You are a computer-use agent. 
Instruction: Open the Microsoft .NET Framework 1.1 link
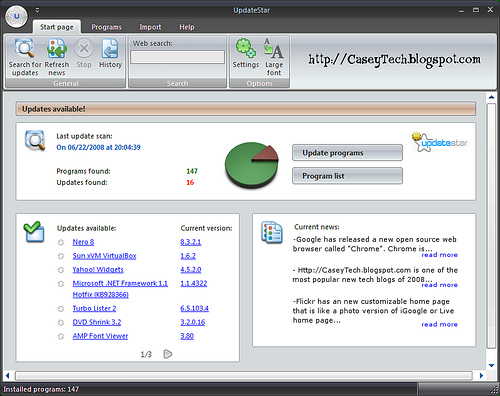120,283
